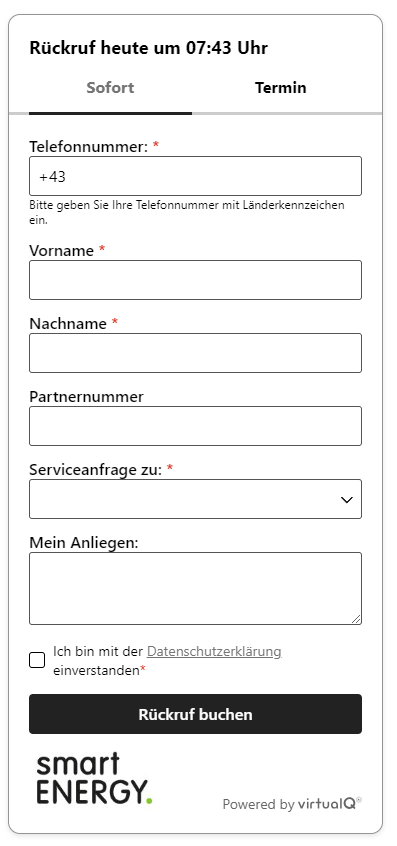Click the Telefonnummer field label

click(x=88, y=146)
